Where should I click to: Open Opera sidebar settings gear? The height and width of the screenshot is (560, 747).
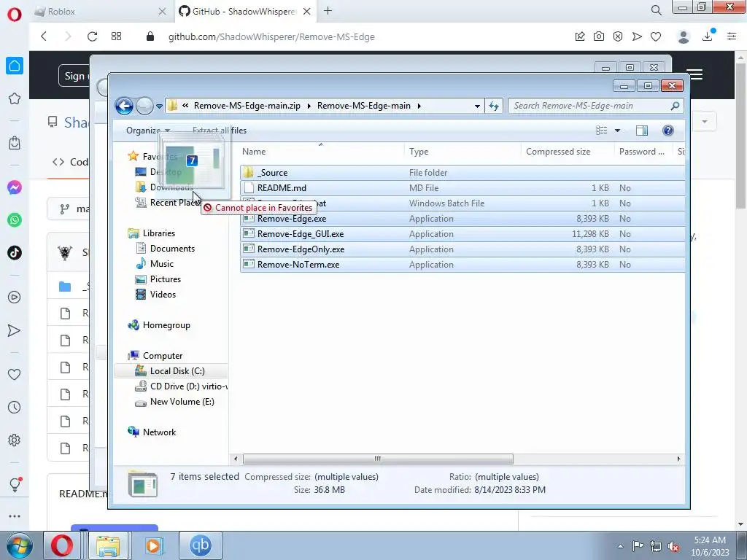[x=15, y=440]
